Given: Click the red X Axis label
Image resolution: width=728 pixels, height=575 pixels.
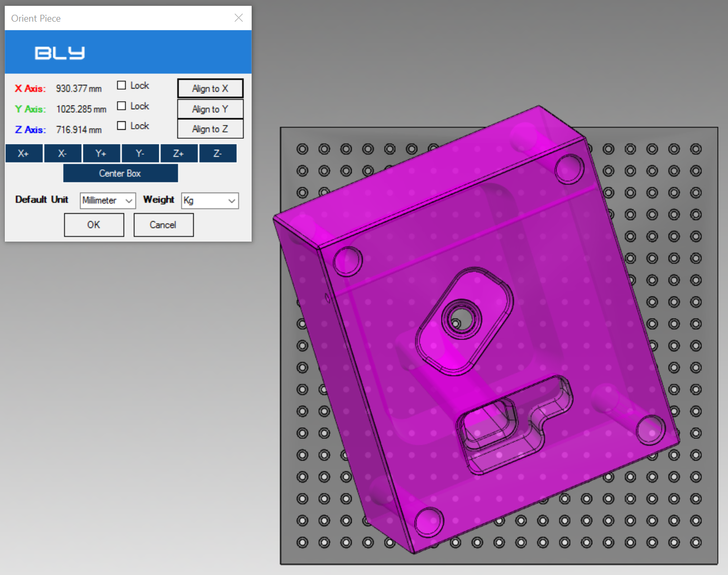Looking at the screenshot, I should click(x=30, y=89).
